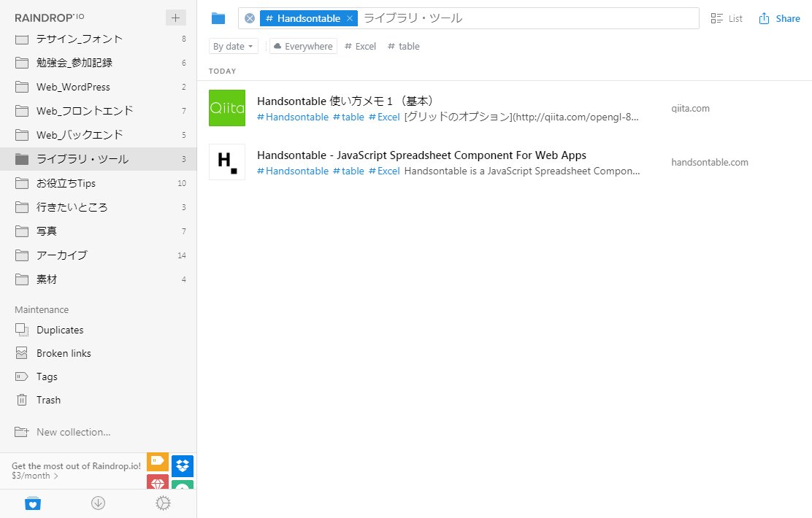812x518 pixels.
Task: Select the Web_バックエンド collection
Action: (x=99, y=135)
